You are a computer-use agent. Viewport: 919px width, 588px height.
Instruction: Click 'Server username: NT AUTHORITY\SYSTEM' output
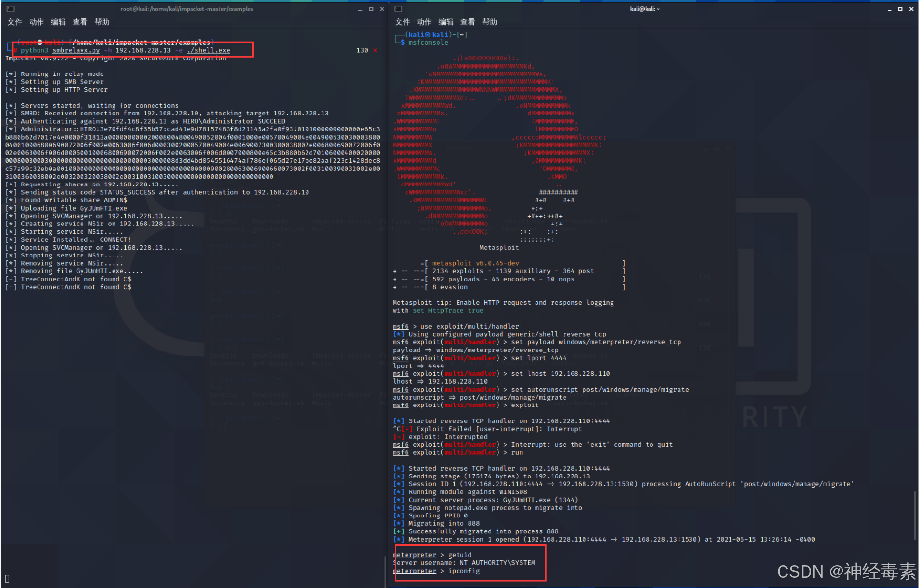pos(464,563)
